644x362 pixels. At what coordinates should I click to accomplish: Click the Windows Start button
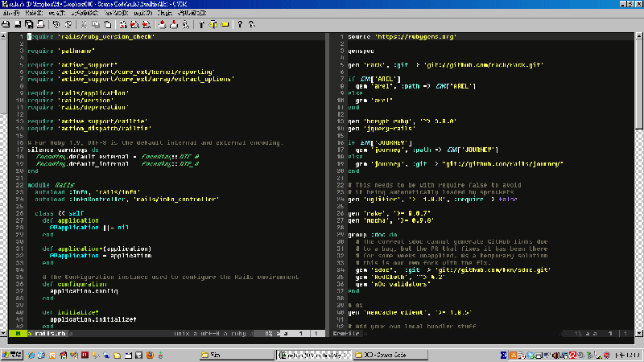(x=11, y=354)
